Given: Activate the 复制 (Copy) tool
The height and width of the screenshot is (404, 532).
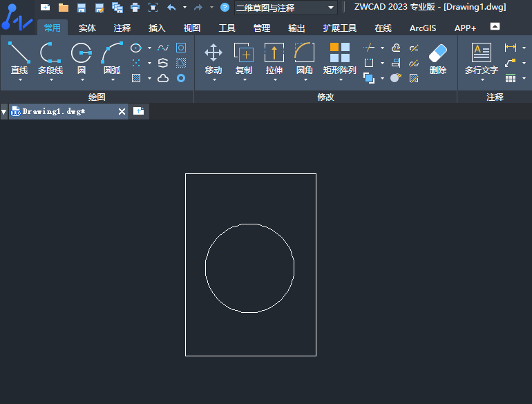Looking at the screenshot, I should pos(244,58).
